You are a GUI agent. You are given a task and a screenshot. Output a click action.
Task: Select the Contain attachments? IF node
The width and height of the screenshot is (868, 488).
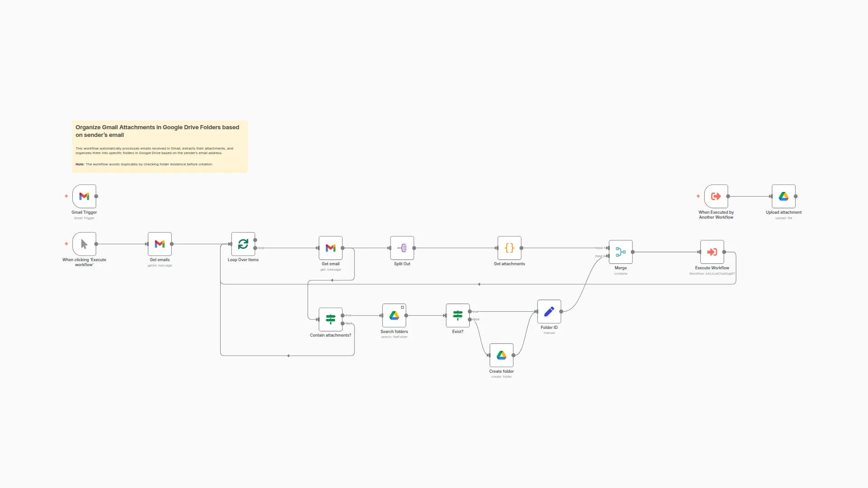pos(330,319)
